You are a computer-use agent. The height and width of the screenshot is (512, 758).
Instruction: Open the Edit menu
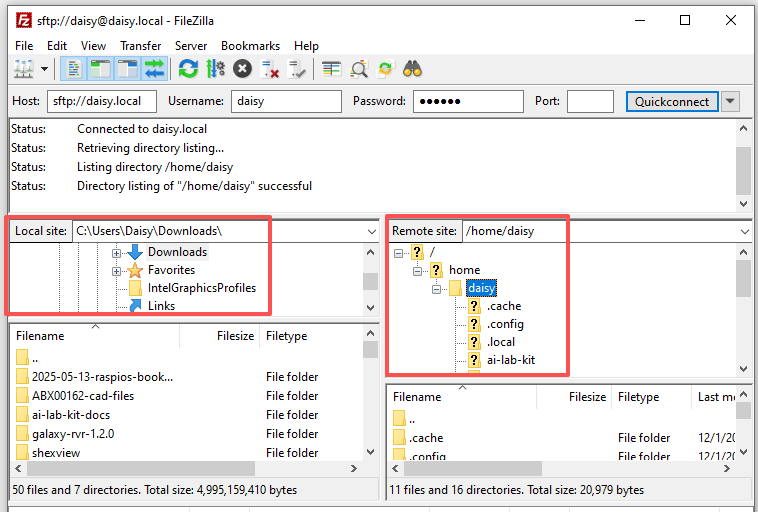click(57, 46)
